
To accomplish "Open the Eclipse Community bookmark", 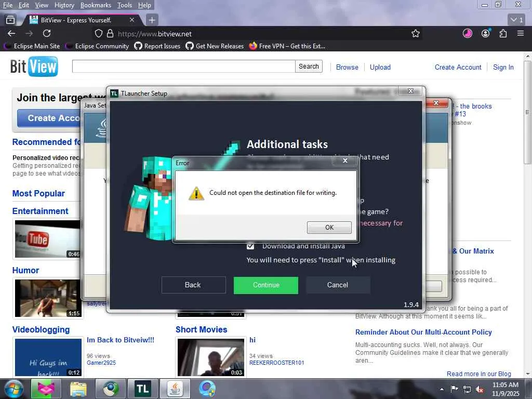I will point(97,46).
